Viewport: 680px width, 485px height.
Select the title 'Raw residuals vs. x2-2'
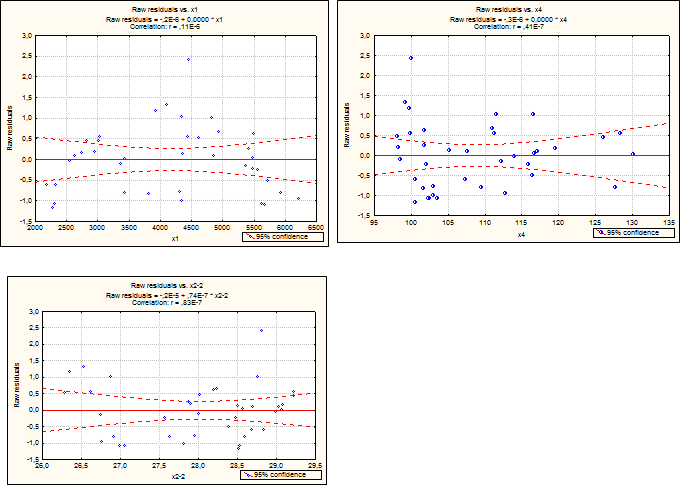point(166,288)
